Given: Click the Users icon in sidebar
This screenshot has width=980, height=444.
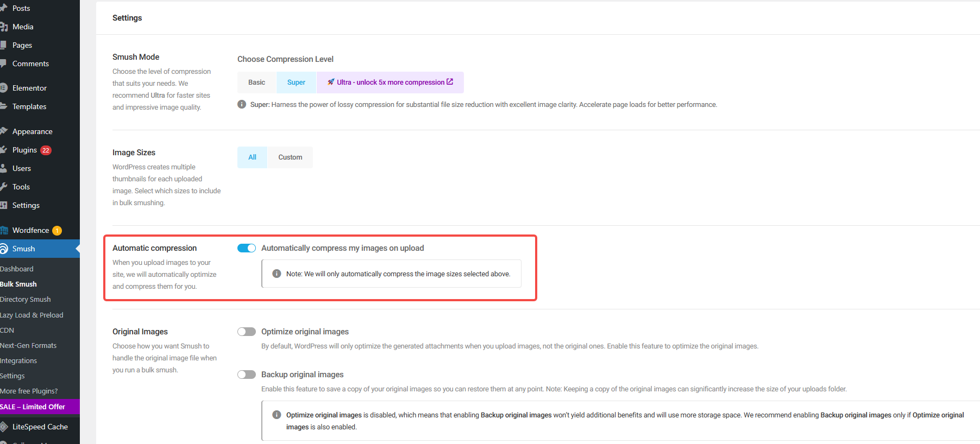Looking at the screenshot, I should (x=3, y=168).
